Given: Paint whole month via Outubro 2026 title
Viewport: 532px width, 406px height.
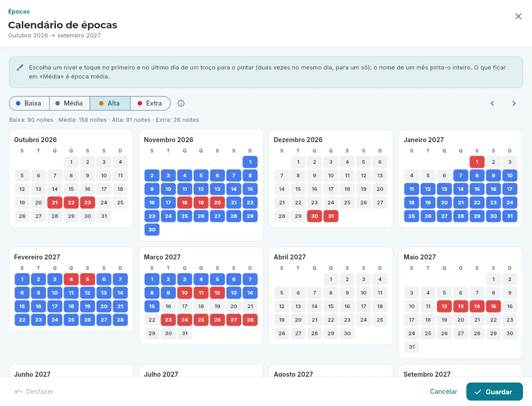Looking at the screenshot, I should (x=35, y=139).
